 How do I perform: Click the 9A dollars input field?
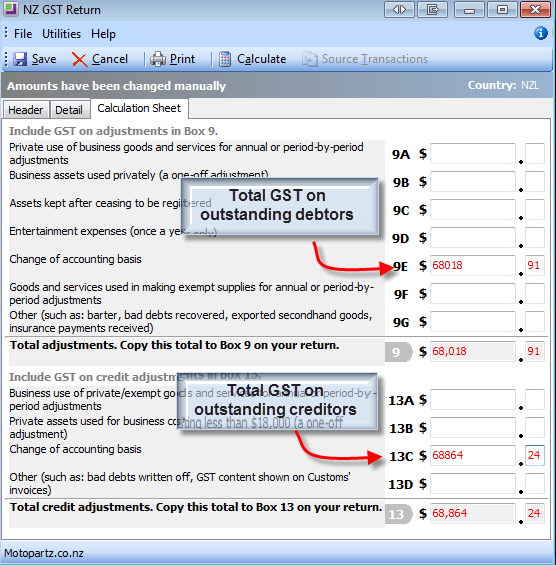coord(473,154)
